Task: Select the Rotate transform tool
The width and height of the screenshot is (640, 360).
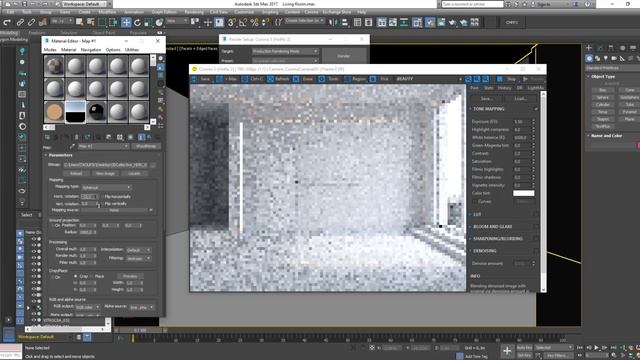Action: (138, 22)
